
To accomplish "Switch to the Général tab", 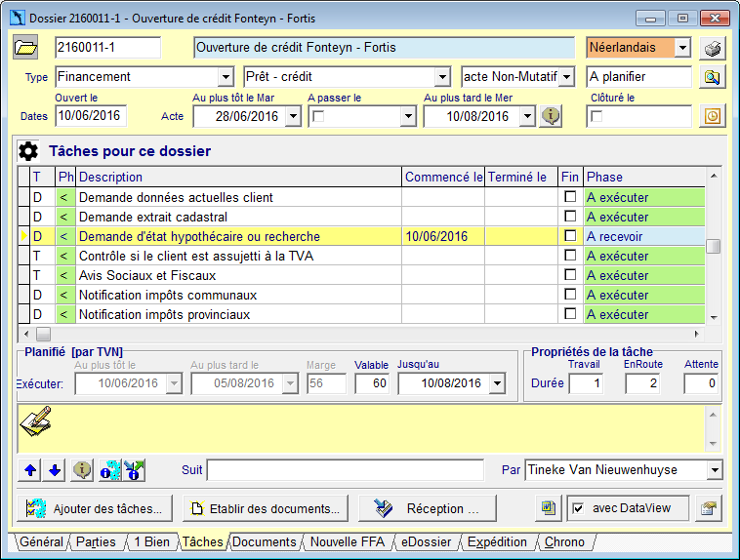I will (x=42, y=542).
